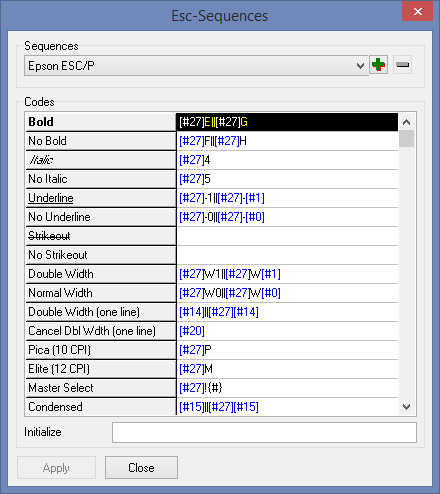The width and height of the screenshot is (440, 494).
Task: Click the code cell [#20]
Action: pos(287,331)
